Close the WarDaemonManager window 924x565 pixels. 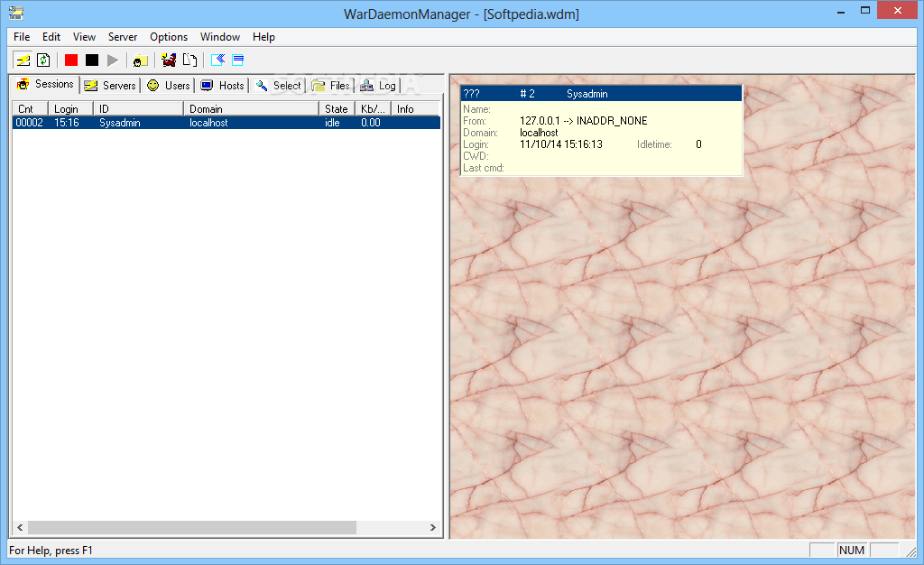[x=898, y=11]
